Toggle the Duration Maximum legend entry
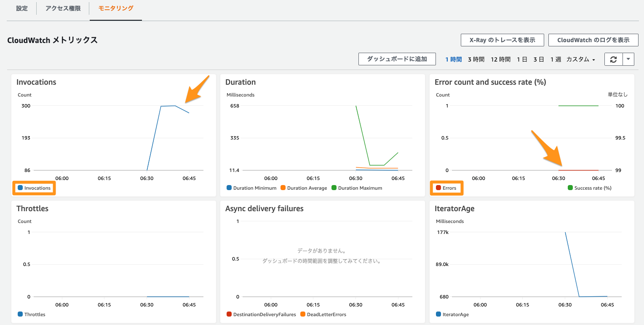 click(x=357, y=188)
